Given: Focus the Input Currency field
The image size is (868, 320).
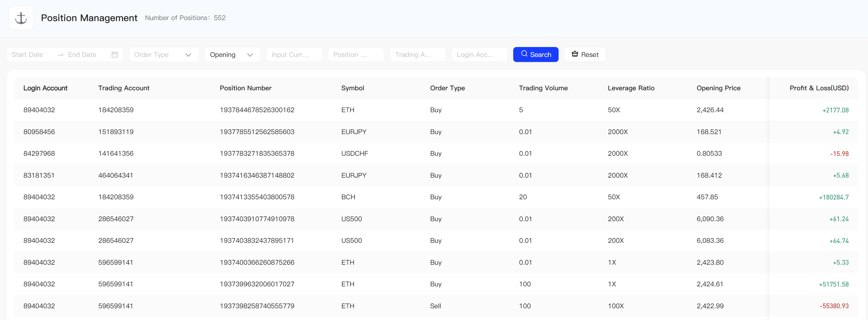Looking at the screenshot, I should pyautogui.click(x=294, y=54).
